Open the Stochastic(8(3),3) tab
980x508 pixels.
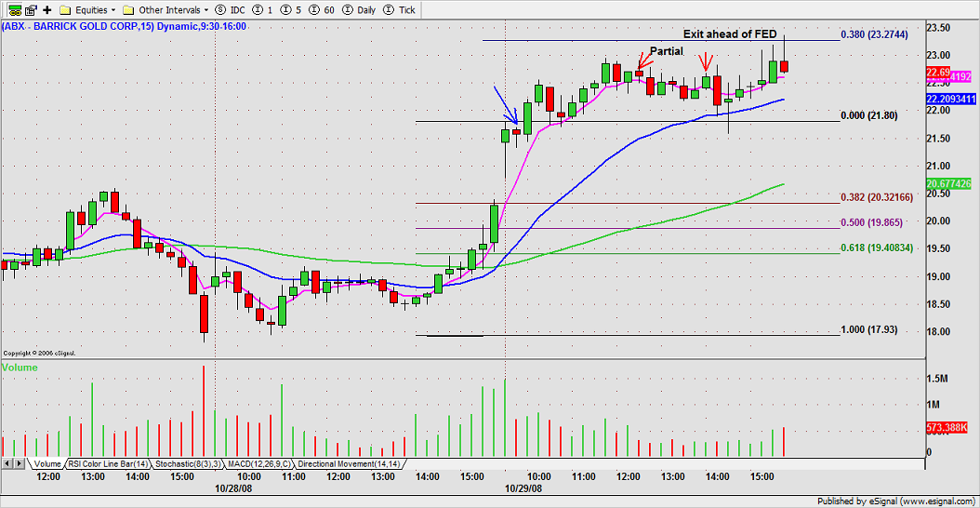(187, 463)
